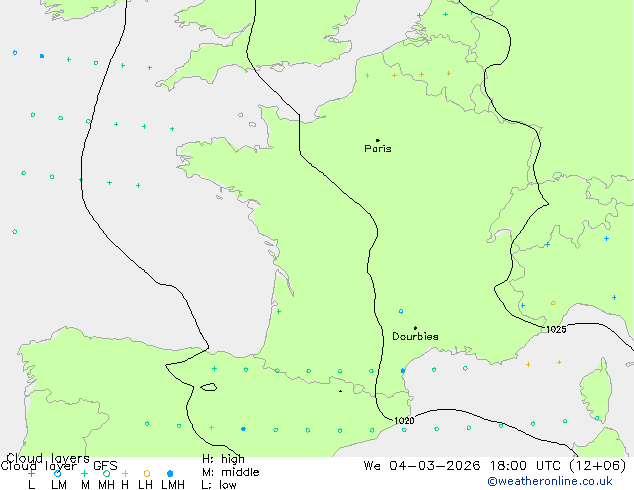Click the Paris city dot marker
Image resolution: width=634 pixels, height=490 pixels.
pos(378,140)
